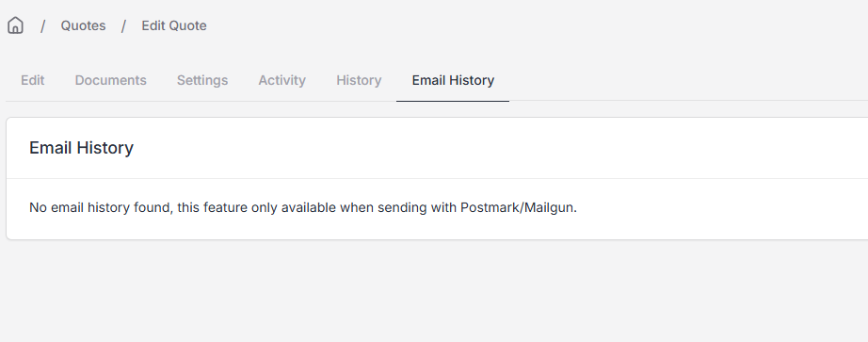This screenshot has width=868, height=342.
Task: Click the underline beneath the Email History tab
Action: click(453, 101)
